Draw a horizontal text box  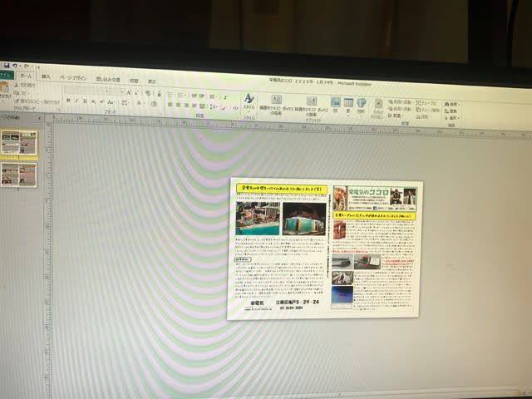tap(276, 104)
